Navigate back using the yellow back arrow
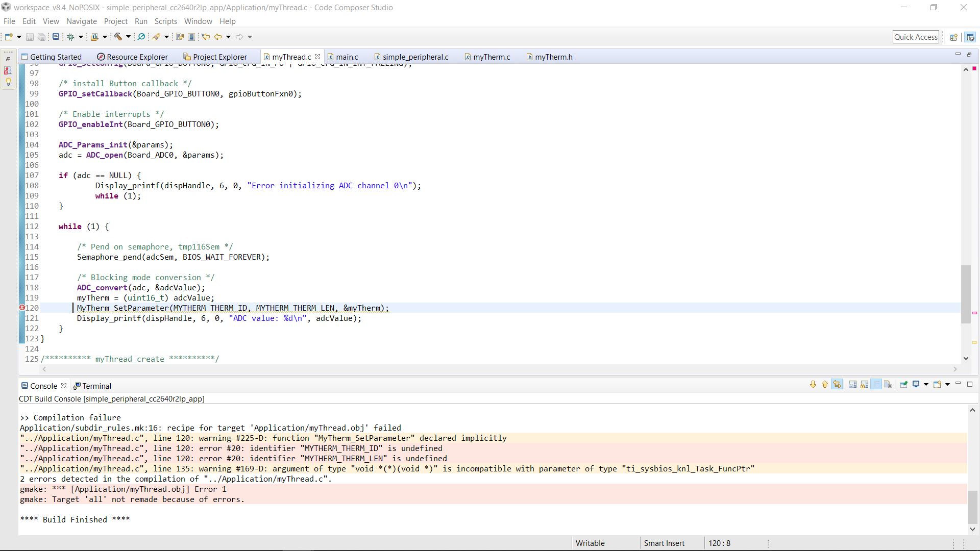This screenshot has width=980, height=551. point(217,36)
